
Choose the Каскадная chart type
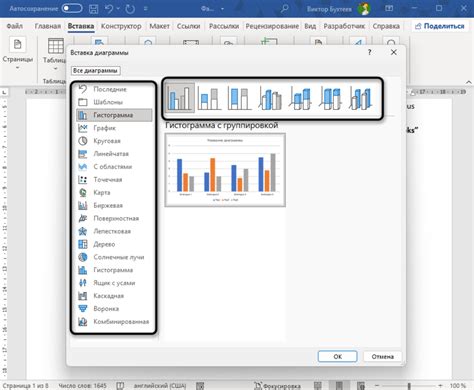(114, 296)
